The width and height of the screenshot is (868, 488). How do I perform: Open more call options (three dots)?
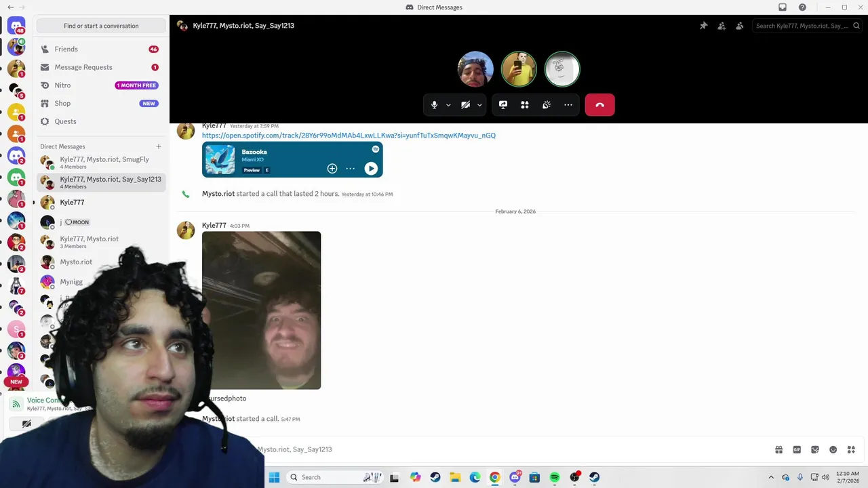click(568, 105)
